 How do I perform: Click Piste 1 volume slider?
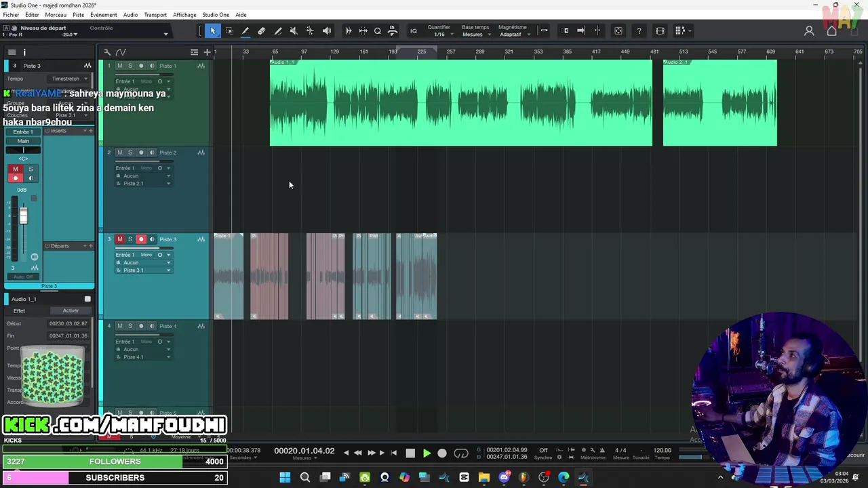tap(144, 74)
